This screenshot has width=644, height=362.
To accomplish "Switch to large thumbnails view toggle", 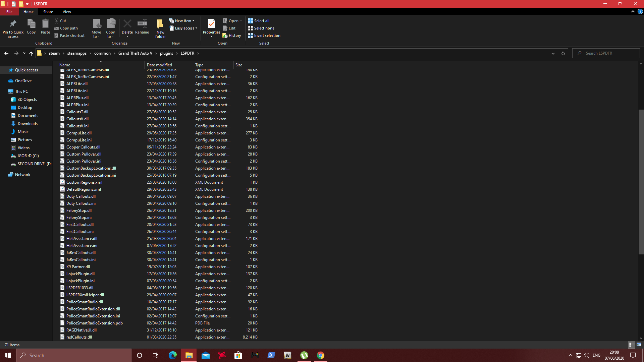I will 639,345.
